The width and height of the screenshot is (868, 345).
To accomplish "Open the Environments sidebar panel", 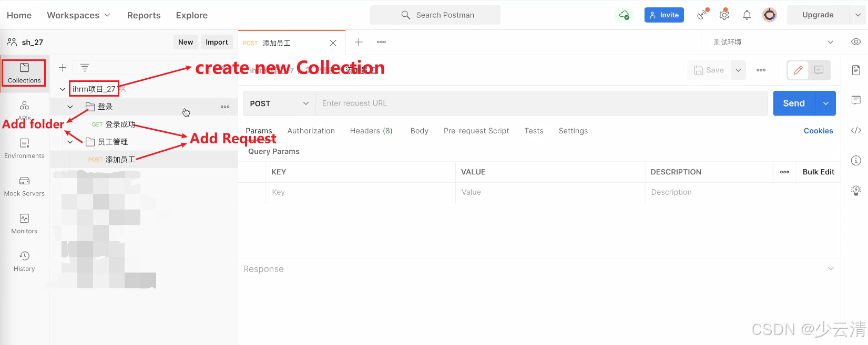I will tap(24, 149).
